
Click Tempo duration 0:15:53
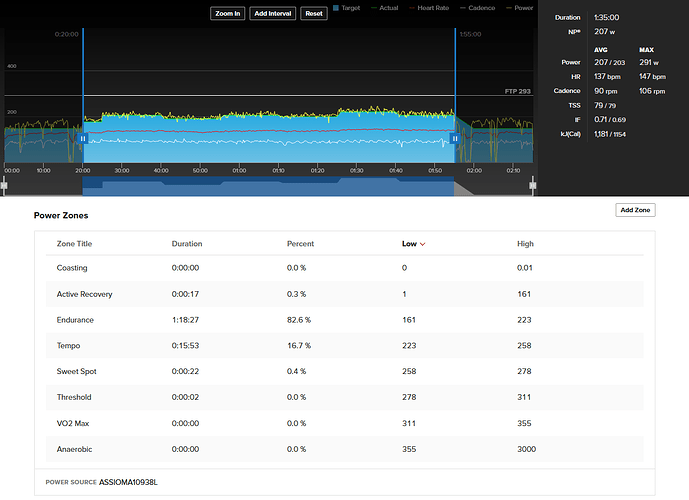point(185,346)
